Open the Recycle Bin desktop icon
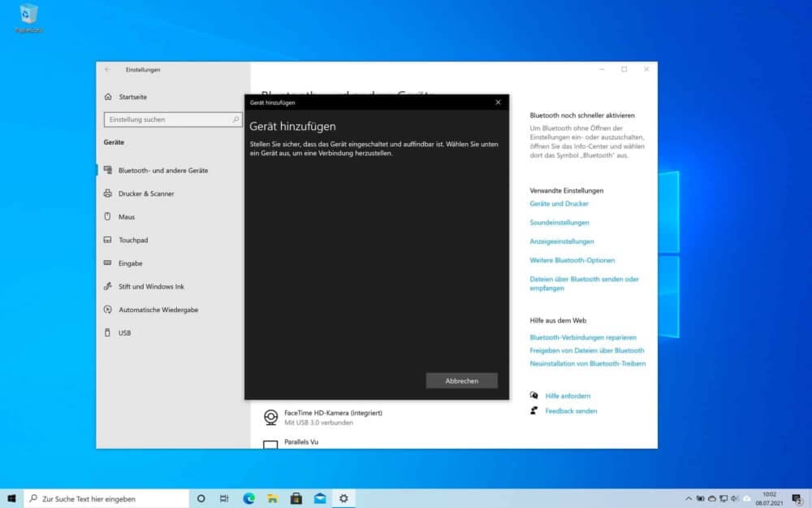The height and width of the screenshot is (508, 812). point(29,19)
